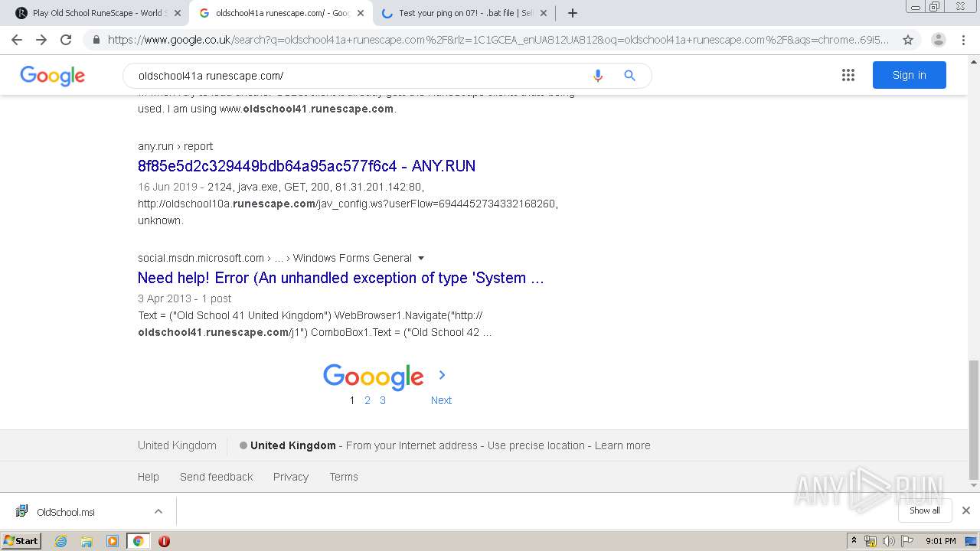This screenshot has width=980, height=551.
Task: Start voice search with microphone icon
Action: 598,76
